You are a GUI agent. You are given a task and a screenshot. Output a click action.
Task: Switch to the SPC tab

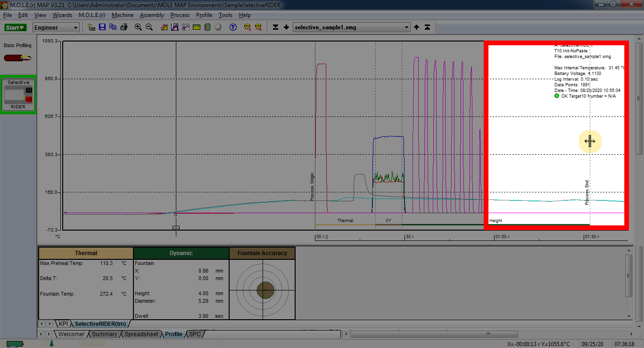pos(195,334)
